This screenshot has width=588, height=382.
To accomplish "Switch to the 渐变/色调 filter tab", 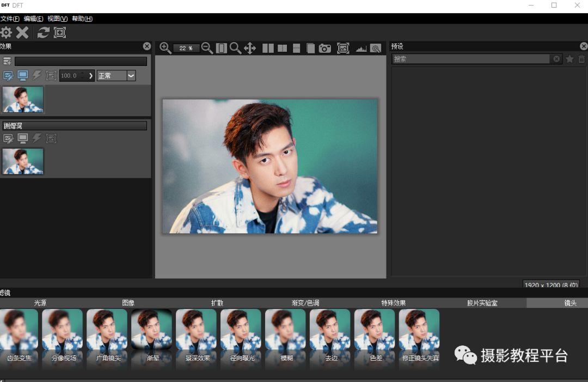I will click(x=305, y=303).
